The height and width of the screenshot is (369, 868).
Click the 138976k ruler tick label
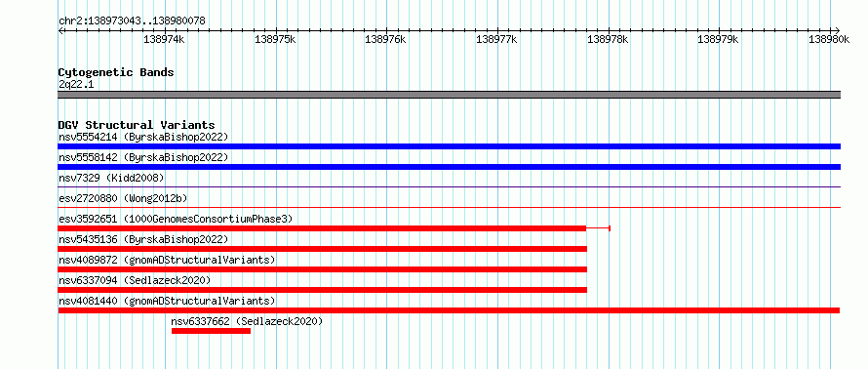pyautogui.click(x=386, y=39)
